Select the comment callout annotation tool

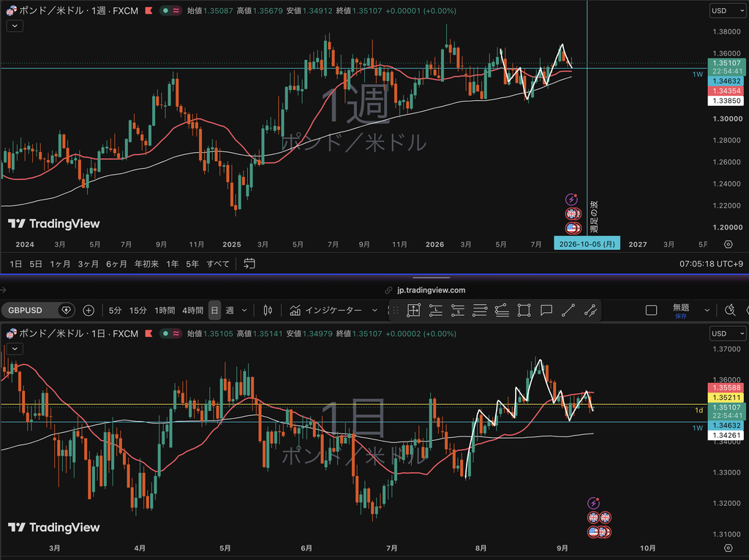click(546, 310)
